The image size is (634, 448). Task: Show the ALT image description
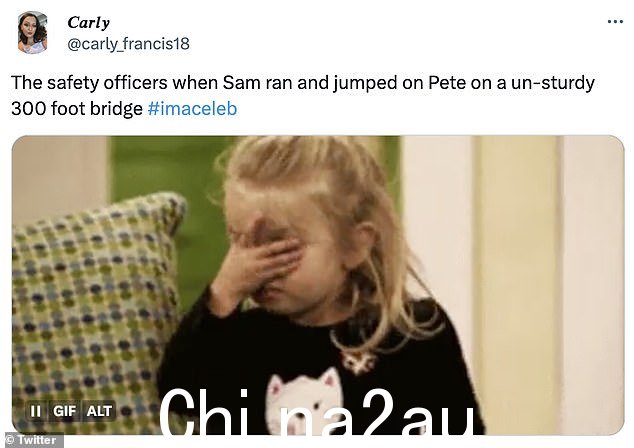pyautogui.click(x=99, y=411)
